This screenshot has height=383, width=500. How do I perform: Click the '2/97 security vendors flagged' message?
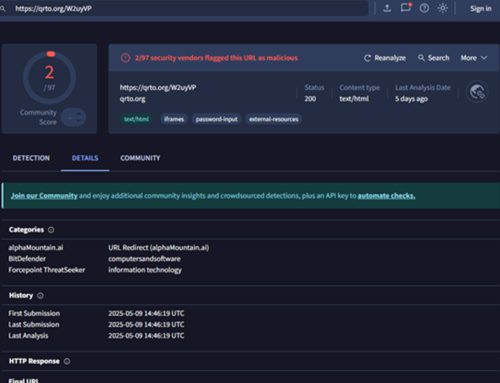point(216,58)
